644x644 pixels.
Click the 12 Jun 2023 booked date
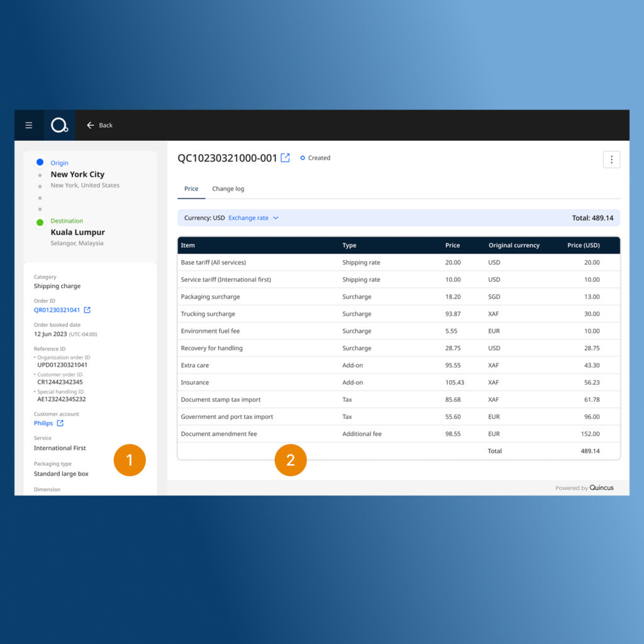click(x=50, y=334)
